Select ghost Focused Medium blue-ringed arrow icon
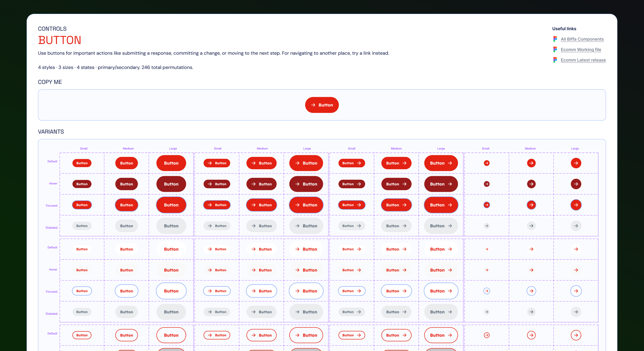Image resolution: width=644 pixels, height=351 pixels. tap(531, 291)
